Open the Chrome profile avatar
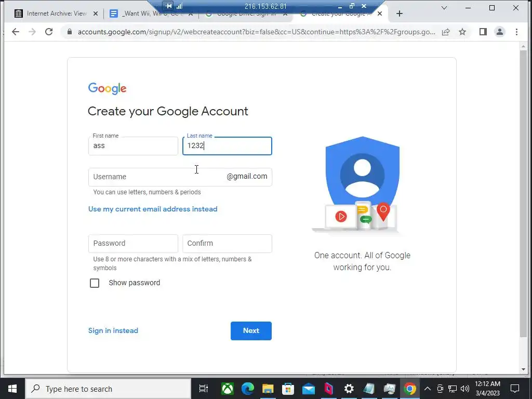 [x=500, y=32]
